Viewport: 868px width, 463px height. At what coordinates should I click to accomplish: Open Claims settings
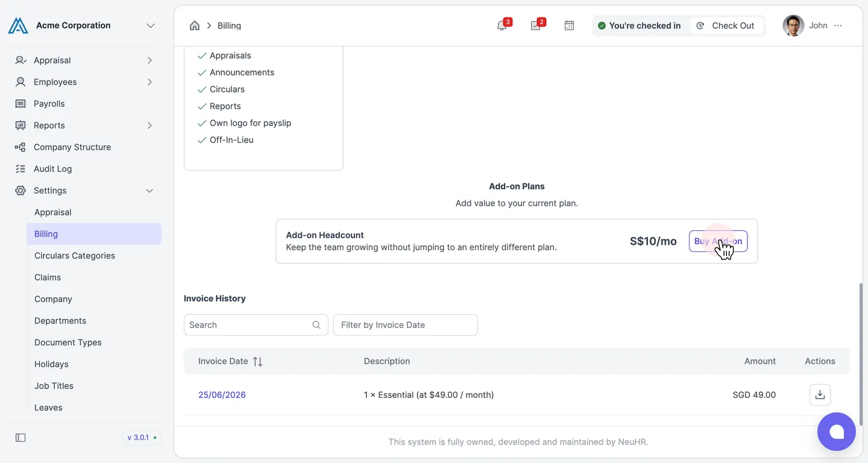click(94, 277)
